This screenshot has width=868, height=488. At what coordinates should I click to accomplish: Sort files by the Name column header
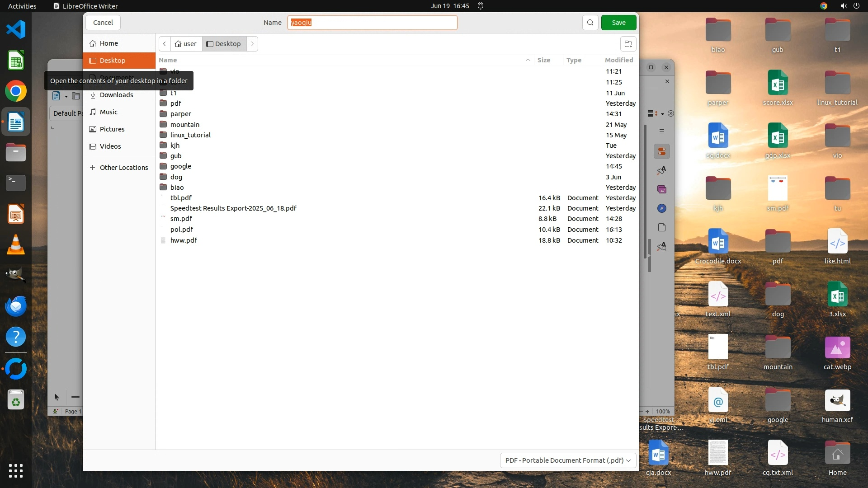pyautogui.click(x=168, y=60)
